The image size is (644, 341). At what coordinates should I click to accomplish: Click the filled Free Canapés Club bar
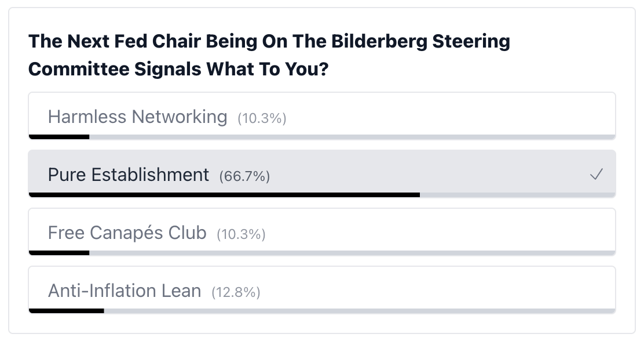59,253
